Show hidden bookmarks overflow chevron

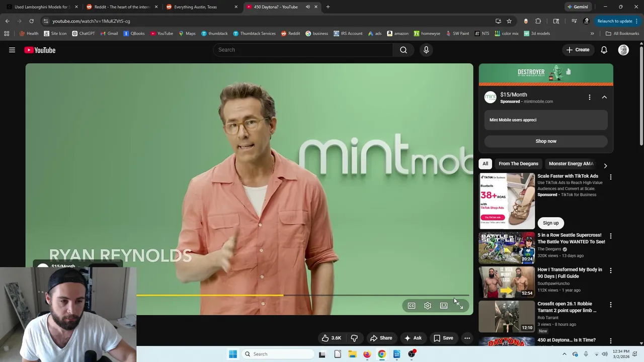(x=592, y=34)
